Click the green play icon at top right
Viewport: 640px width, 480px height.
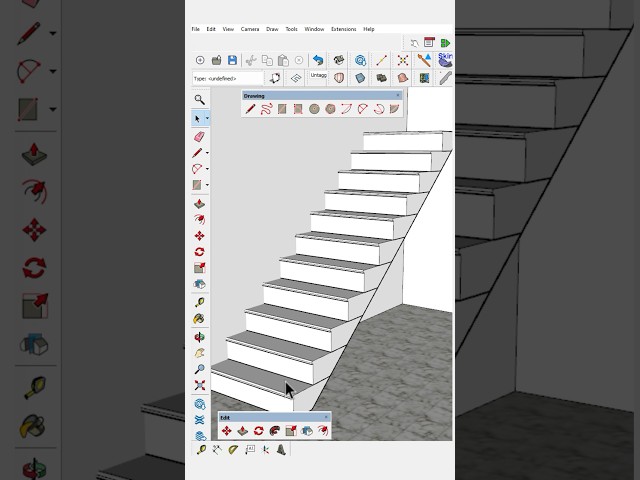point(445,43)
